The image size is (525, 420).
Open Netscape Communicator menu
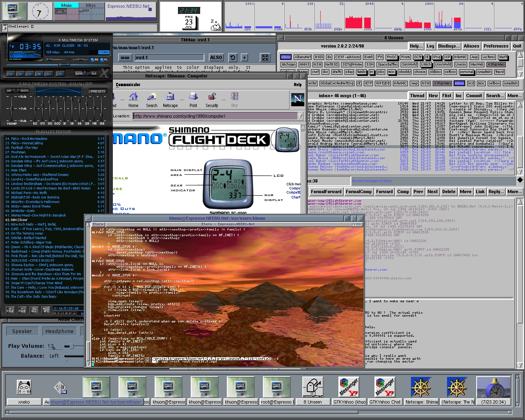[128, 84]
